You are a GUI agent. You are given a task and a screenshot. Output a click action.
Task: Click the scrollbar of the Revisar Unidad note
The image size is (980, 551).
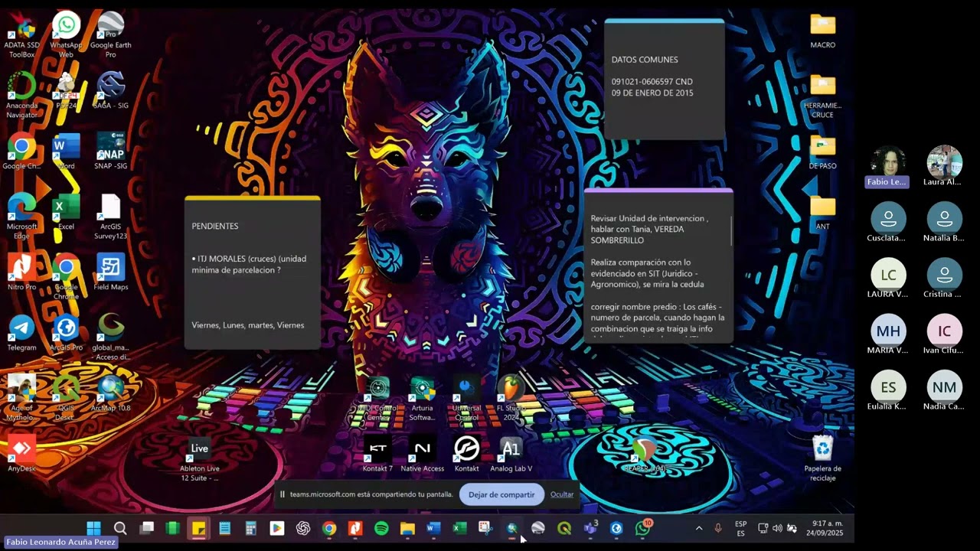732,230
